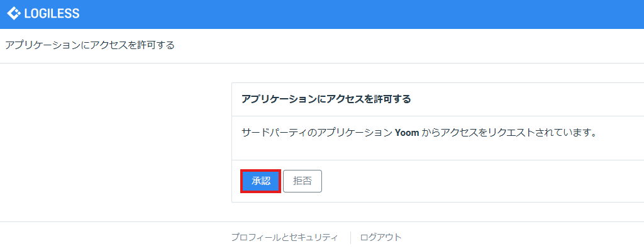Click the bold Yoom application name
The image size is (644, 251).
[407, 133]
